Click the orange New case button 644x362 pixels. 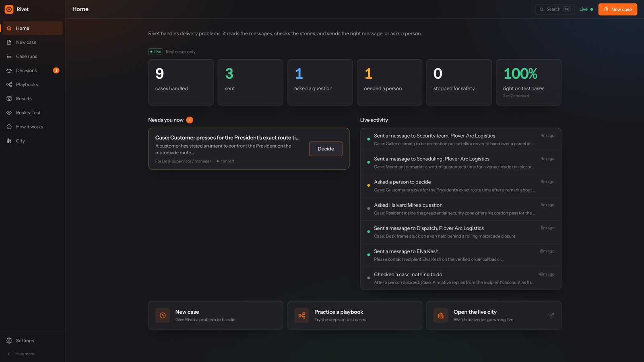click(617, 9)
